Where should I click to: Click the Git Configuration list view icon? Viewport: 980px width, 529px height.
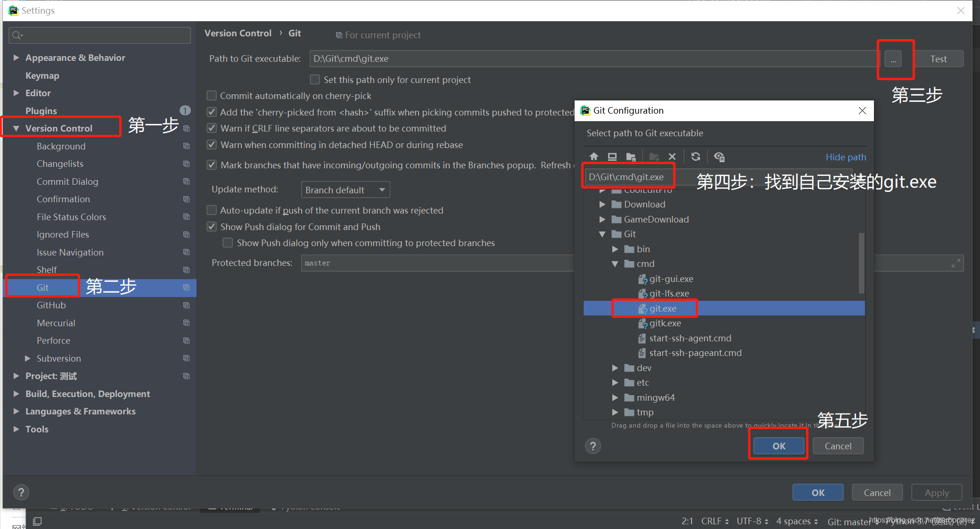pos(720,157)
